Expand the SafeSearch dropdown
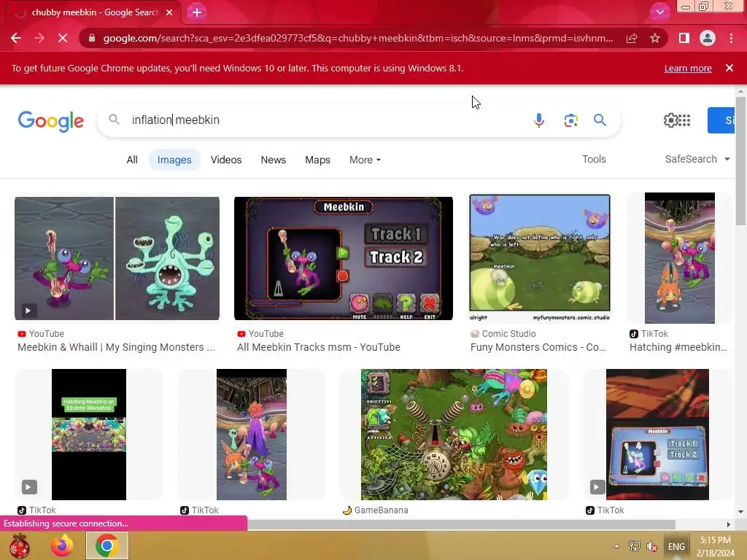The height and width of the screenshot is (560, 747). [697, 159]
